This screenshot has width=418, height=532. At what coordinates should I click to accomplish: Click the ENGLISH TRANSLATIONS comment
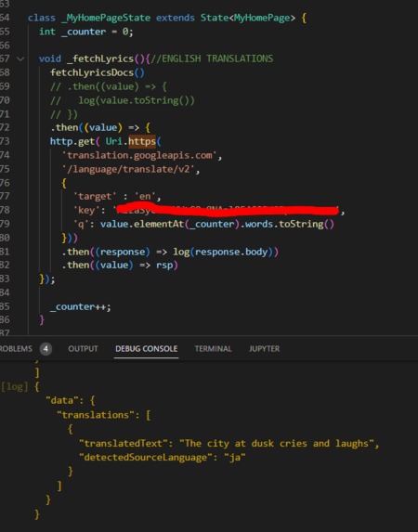click(x=212, y=58)
